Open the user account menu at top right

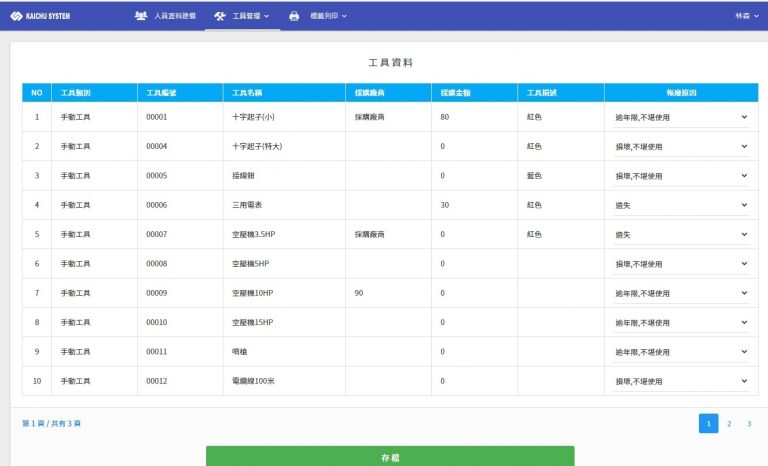coord(746,16)
